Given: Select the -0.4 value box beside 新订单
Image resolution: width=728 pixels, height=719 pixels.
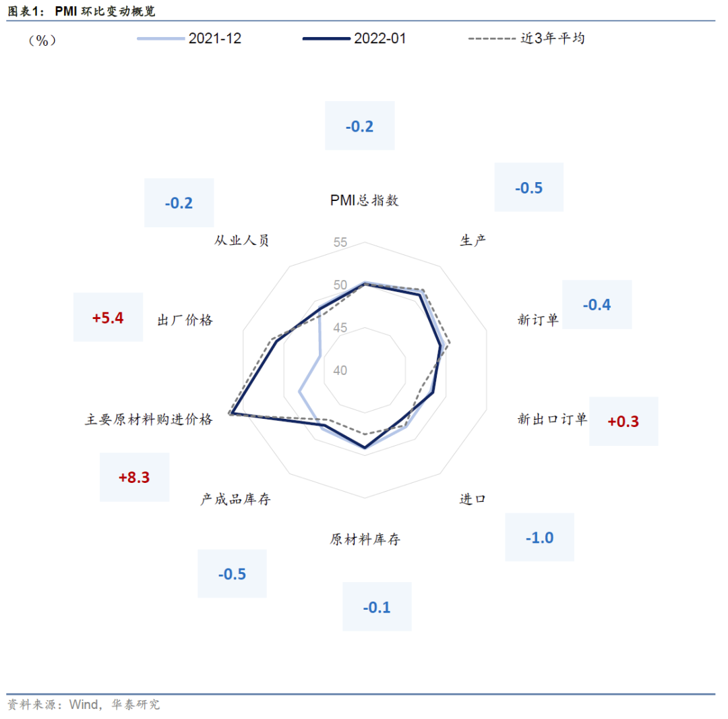Looking at the screenshot, I should point(597,304).
